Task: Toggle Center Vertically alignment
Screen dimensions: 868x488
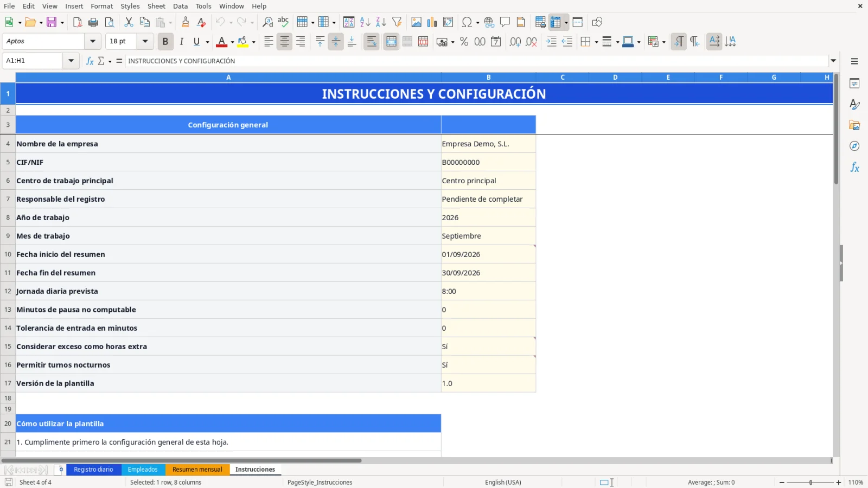Action: [x=336, y=41]
